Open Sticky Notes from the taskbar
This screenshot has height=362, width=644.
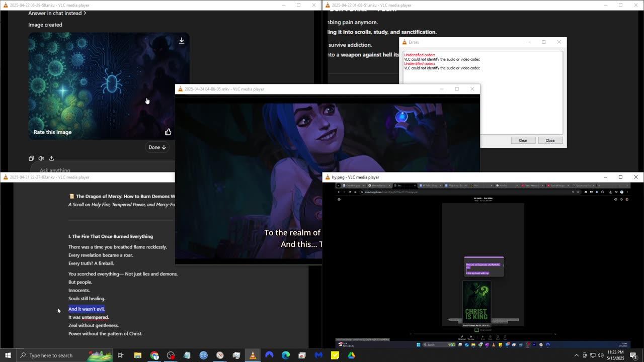[335, 355]
